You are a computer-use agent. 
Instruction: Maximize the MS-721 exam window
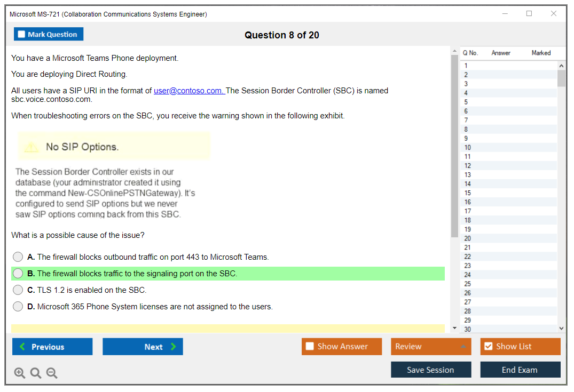[529, 13]
